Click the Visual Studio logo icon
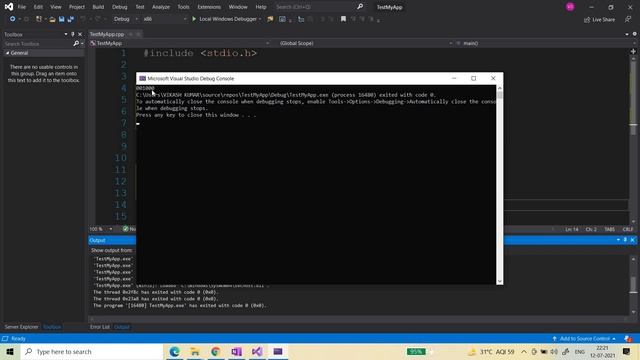The width and height of the screenshot is (640, 360). [9, 7]
